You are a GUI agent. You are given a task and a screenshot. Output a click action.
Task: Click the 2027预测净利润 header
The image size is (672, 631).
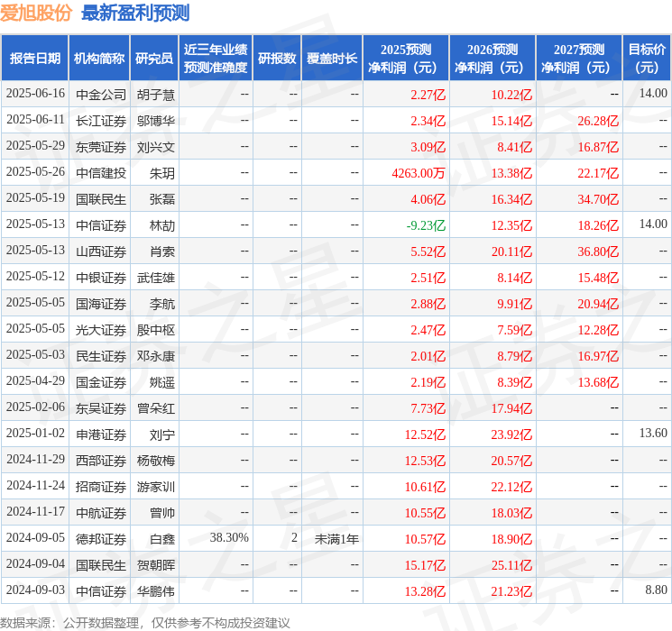[x=579, y=59]
